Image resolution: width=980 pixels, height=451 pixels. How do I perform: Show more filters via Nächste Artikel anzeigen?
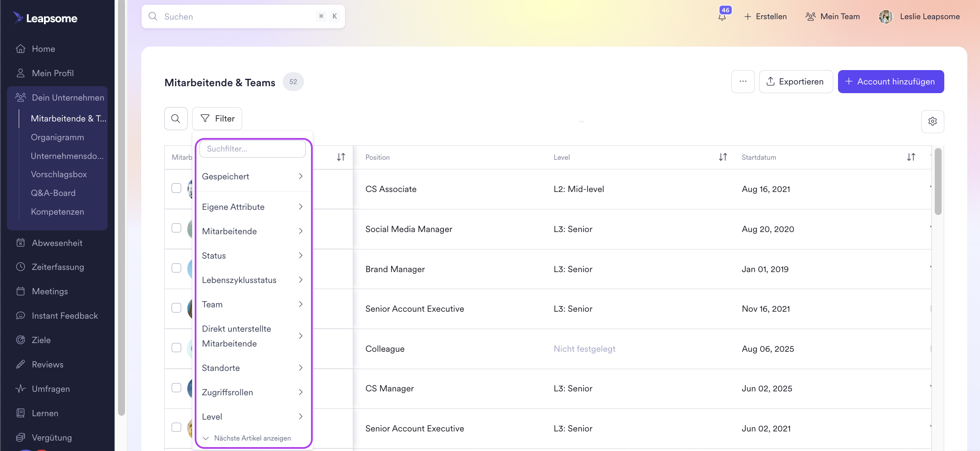tap(252, 438)
